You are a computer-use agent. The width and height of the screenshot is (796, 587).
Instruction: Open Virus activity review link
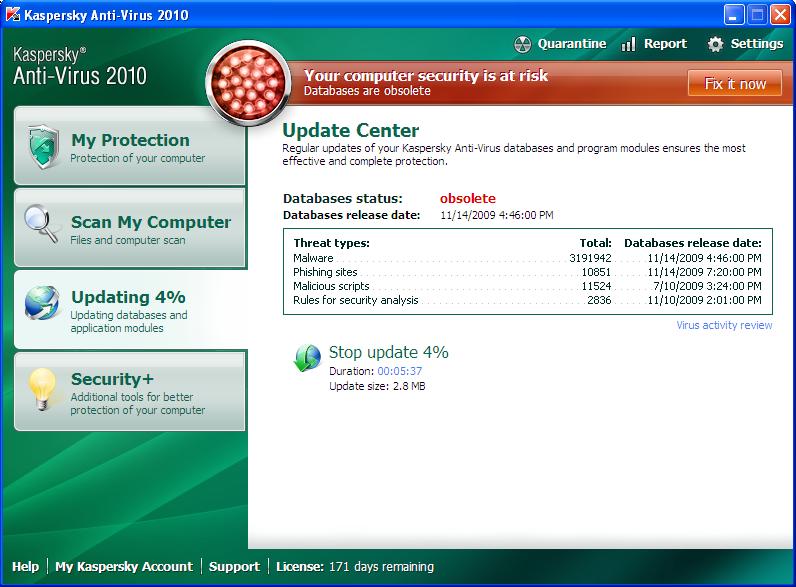tap(724, 325)
